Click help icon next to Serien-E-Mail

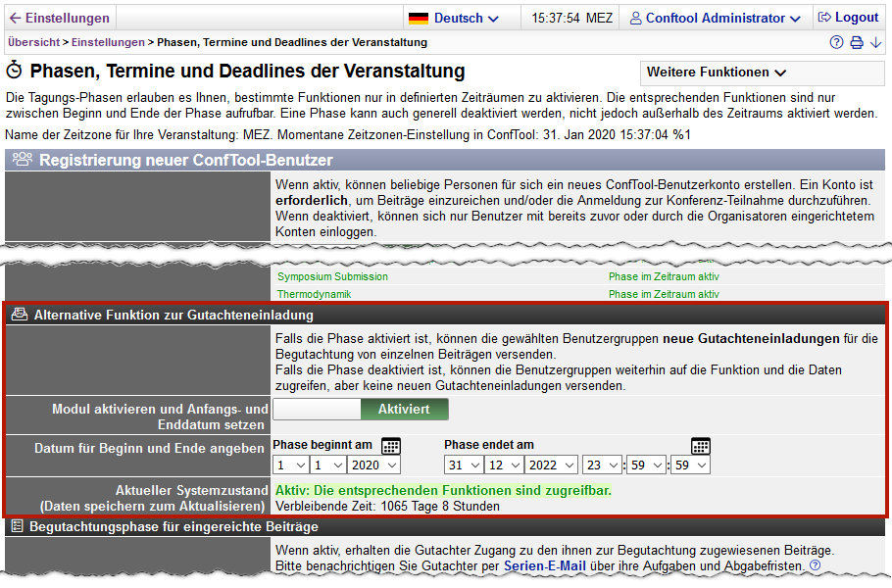coord(815,566)
